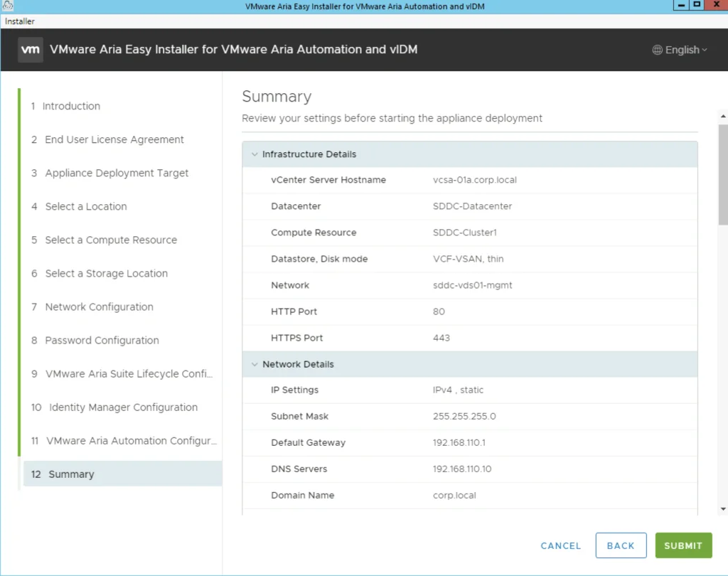Collapse the Infrastructure Details section
Screen dimensions: 728x576
tap(255, 154)
